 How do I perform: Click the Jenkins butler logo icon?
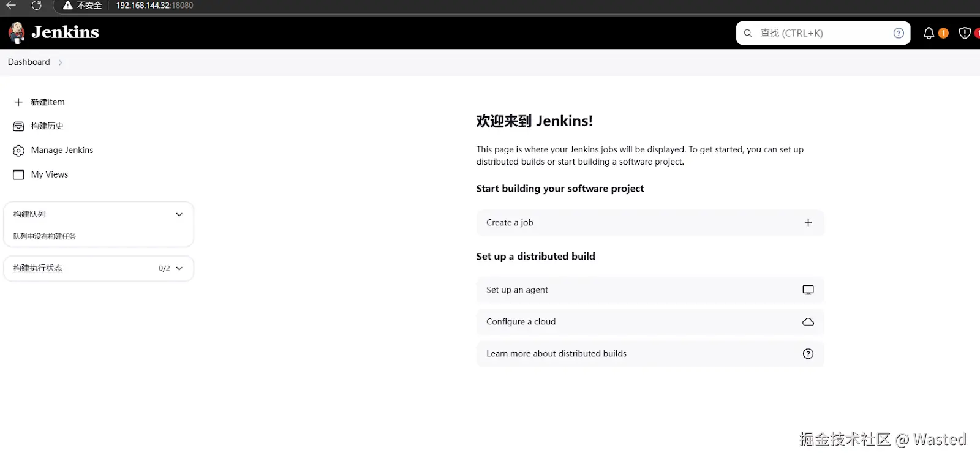(x=17, y=32)
